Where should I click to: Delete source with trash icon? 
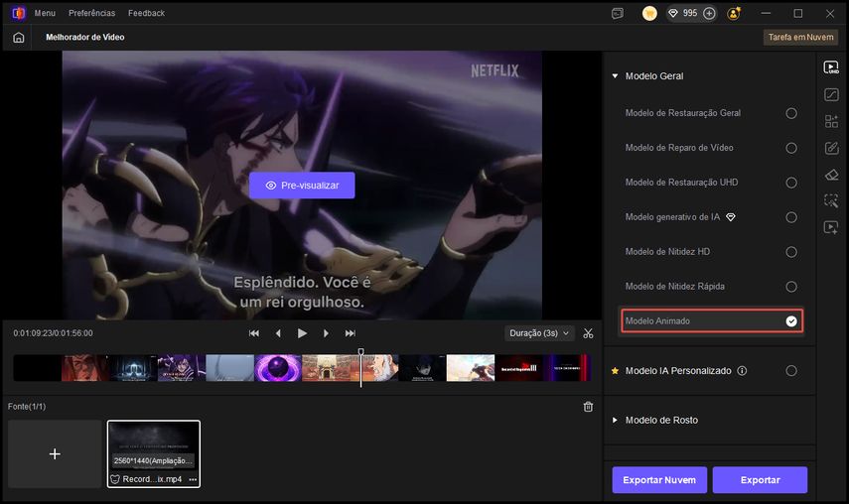click(588, 407)
